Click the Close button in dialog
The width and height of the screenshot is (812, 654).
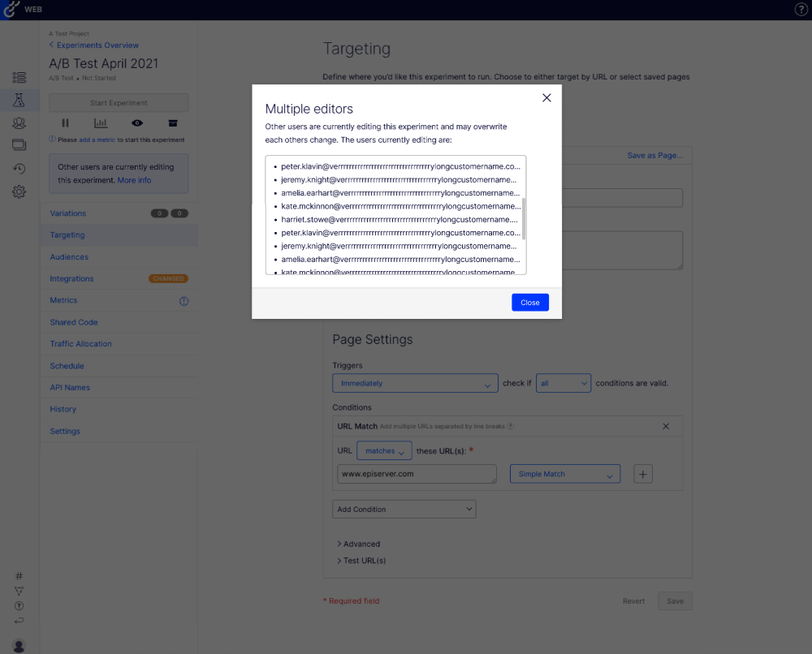pos(529,303)
